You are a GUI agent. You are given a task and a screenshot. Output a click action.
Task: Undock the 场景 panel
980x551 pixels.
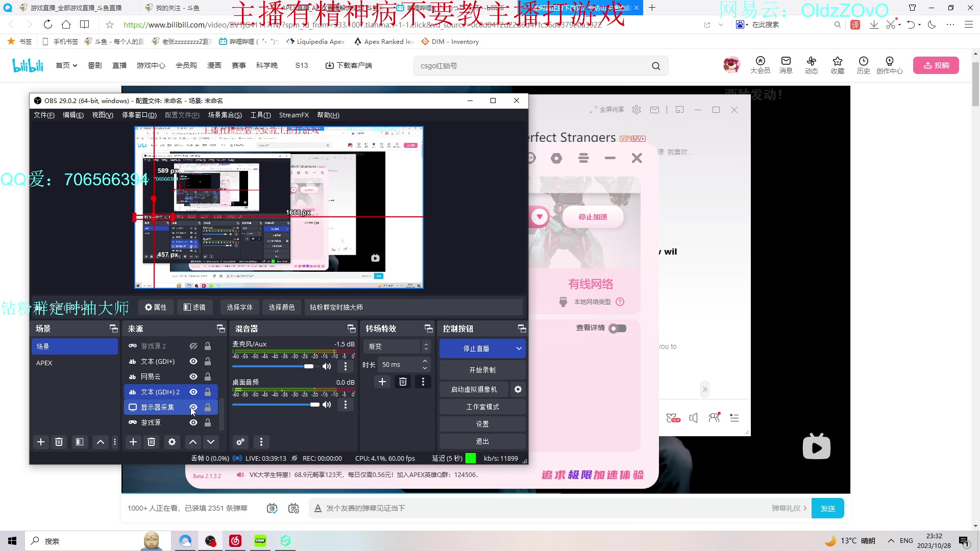(113, 329)
